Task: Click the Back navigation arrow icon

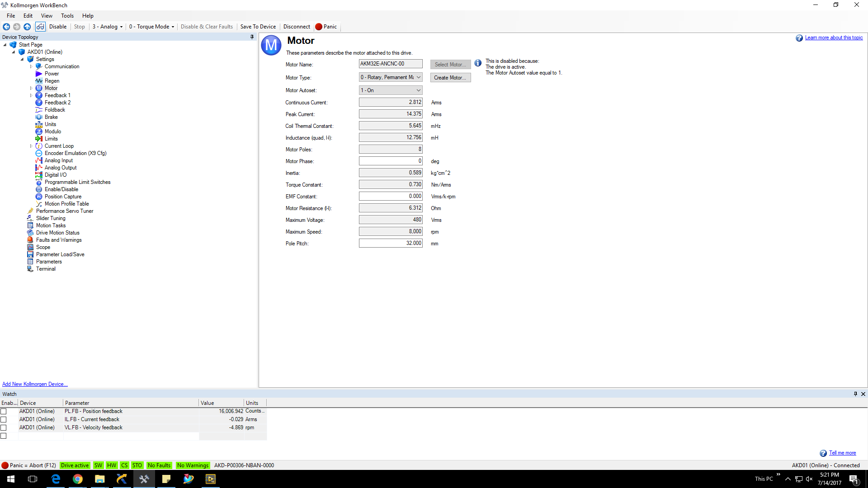Action: pos(6,27)
